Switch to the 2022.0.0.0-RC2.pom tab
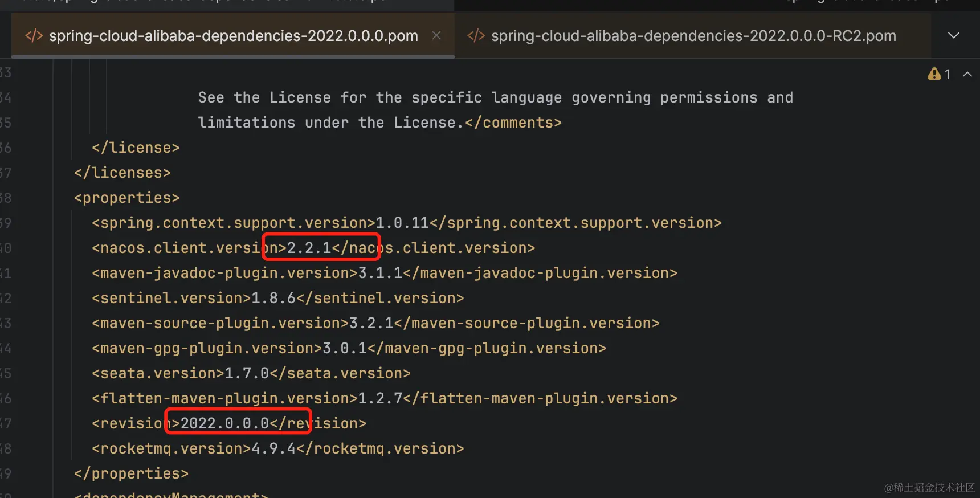The image size is (980, 498). (x=693, y=36)
